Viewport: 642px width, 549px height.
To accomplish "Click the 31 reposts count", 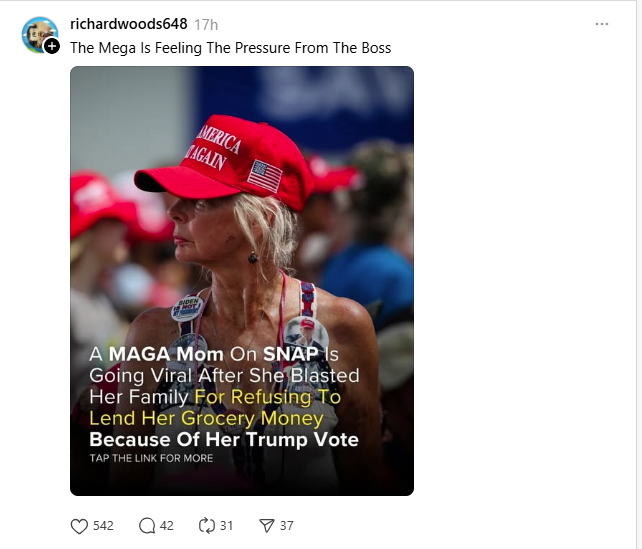I will pos(226,526).
